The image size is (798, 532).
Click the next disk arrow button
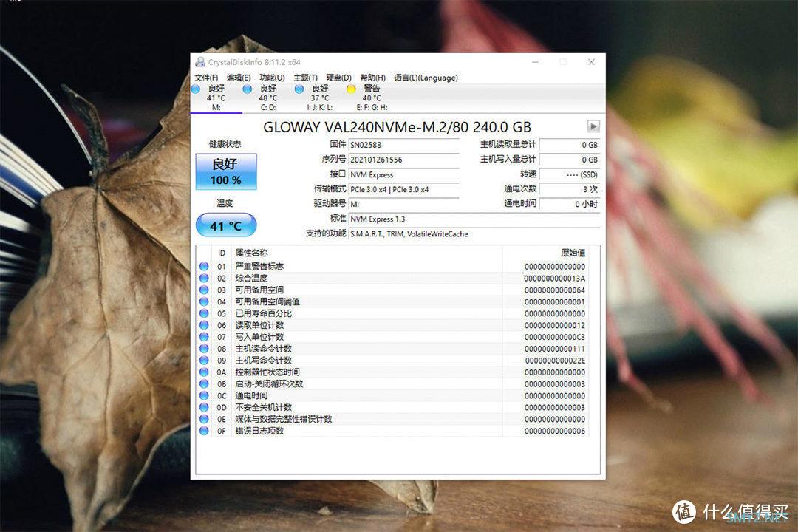[593, 126]
